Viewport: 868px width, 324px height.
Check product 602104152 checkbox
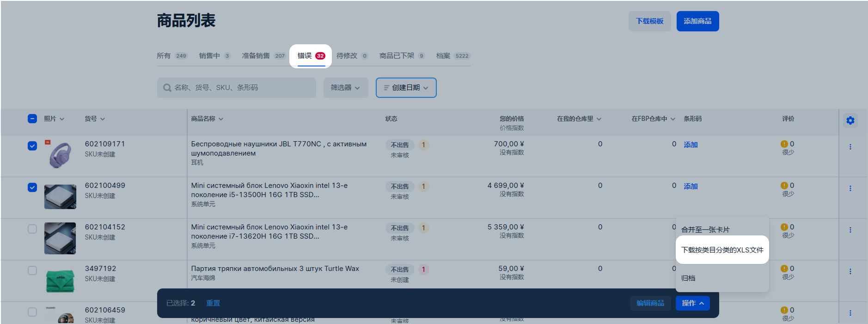(32, 229)
